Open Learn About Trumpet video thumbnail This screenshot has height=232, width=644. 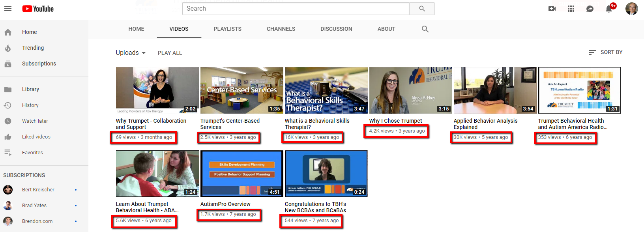click(x=157, y=174)
